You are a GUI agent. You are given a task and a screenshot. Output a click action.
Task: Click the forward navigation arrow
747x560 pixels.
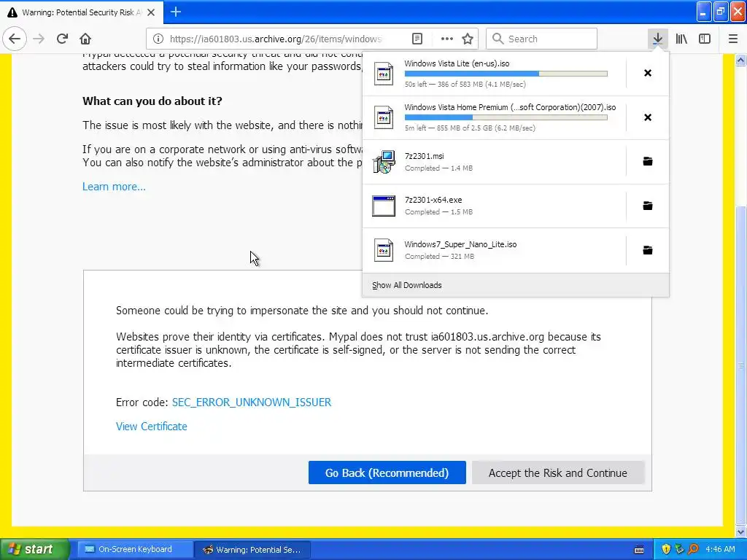39,39
